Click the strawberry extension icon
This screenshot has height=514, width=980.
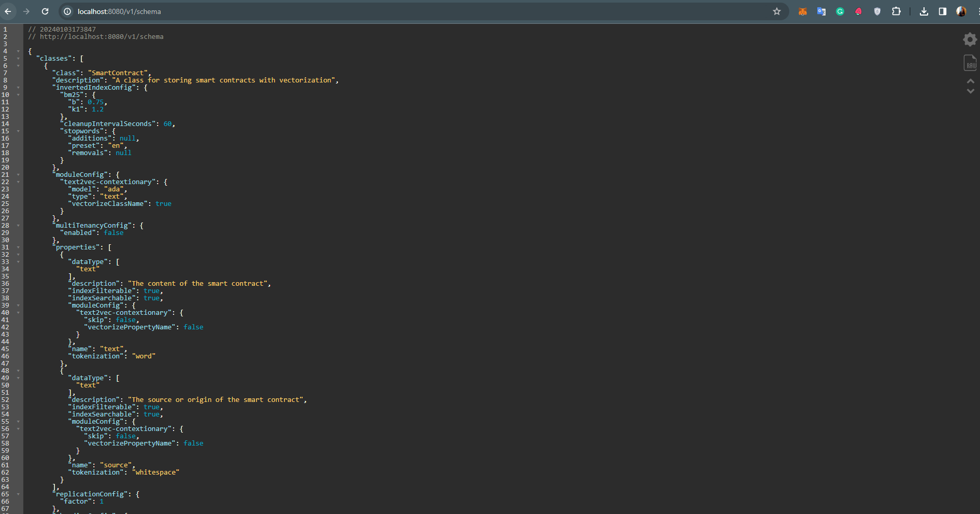858,11
